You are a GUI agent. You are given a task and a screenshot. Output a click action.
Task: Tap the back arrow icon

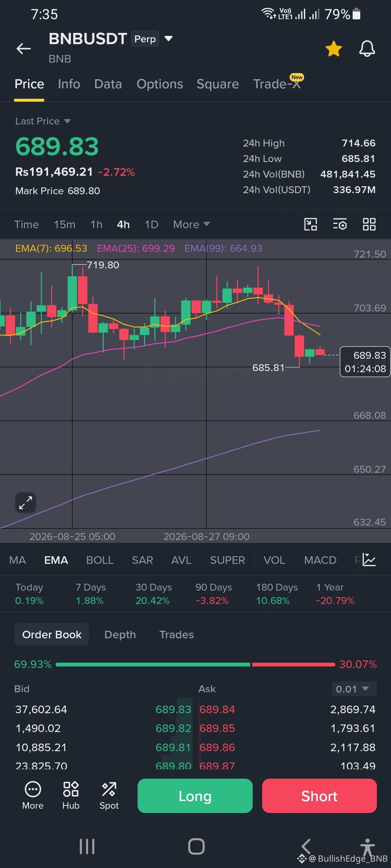[x=24, y=48]
